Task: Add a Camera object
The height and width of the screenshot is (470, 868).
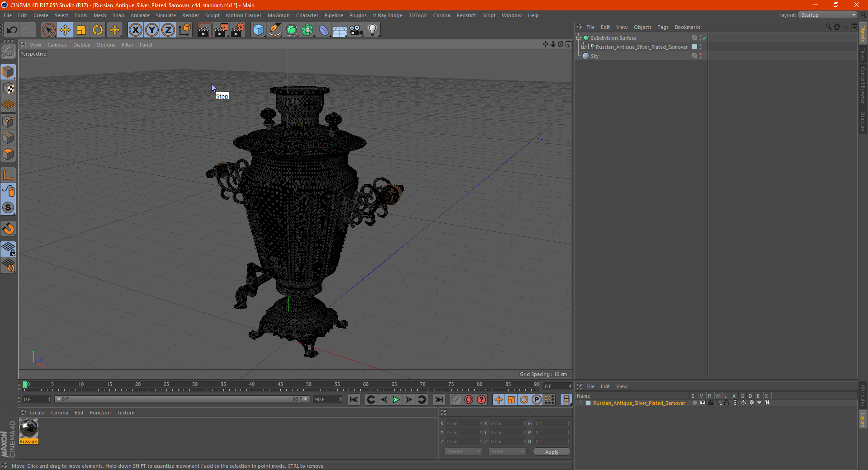Action: tap(356, 30)
